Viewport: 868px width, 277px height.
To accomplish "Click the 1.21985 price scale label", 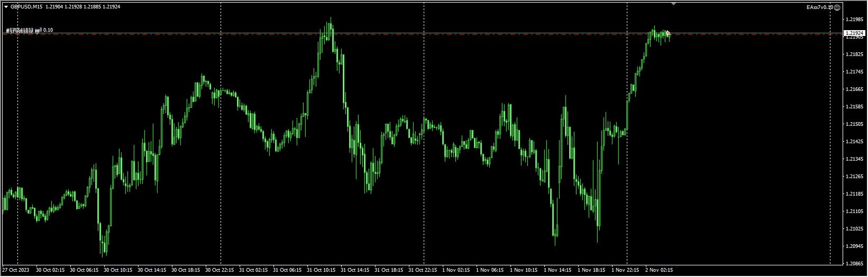I will pos(854,20).
